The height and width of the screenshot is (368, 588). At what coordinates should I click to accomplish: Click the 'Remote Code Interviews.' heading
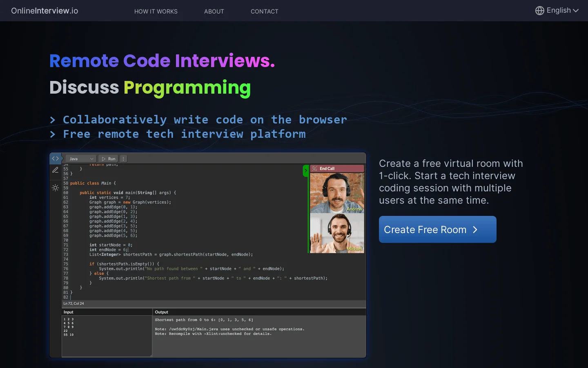tap(162, 61)
